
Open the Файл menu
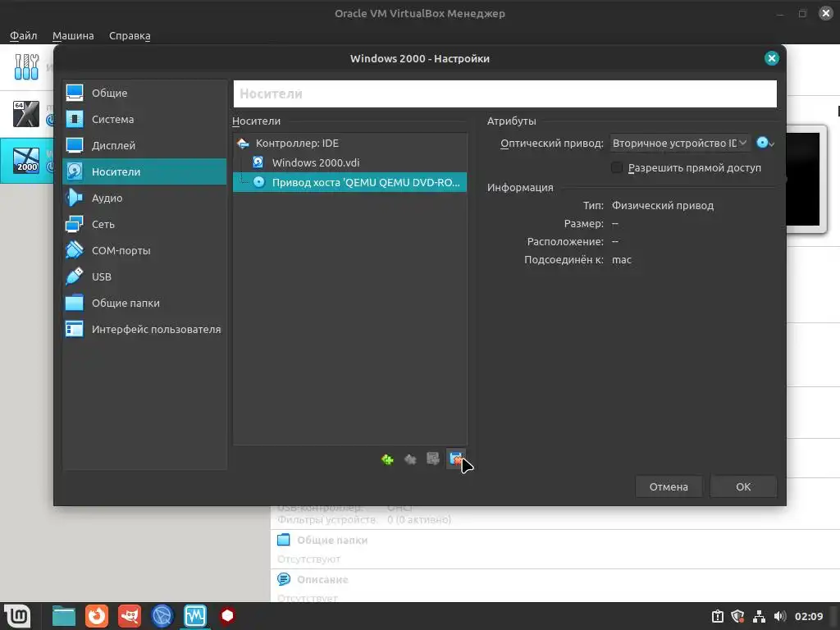pyautogui.click(x=24, y=35)
